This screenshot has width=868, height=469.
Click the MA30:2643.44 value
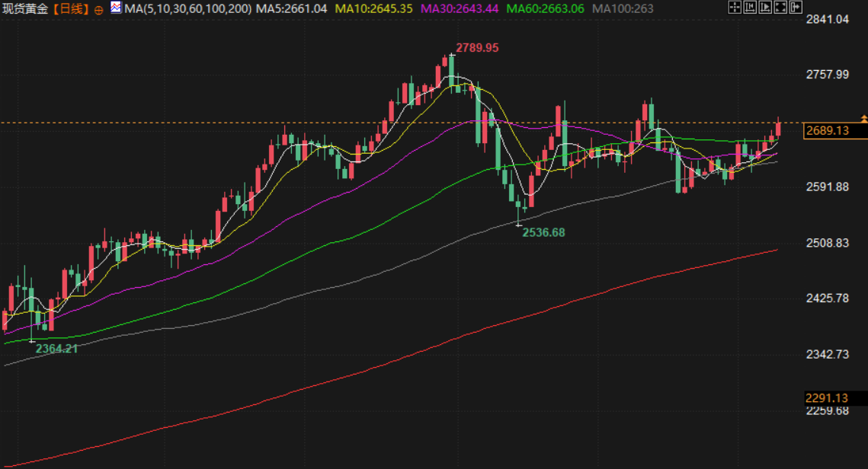tap(460, 9)
